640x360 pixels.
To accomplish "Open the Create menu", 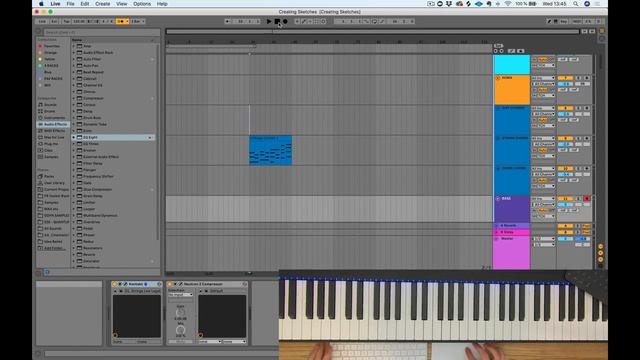I will [x=102, y=4].
